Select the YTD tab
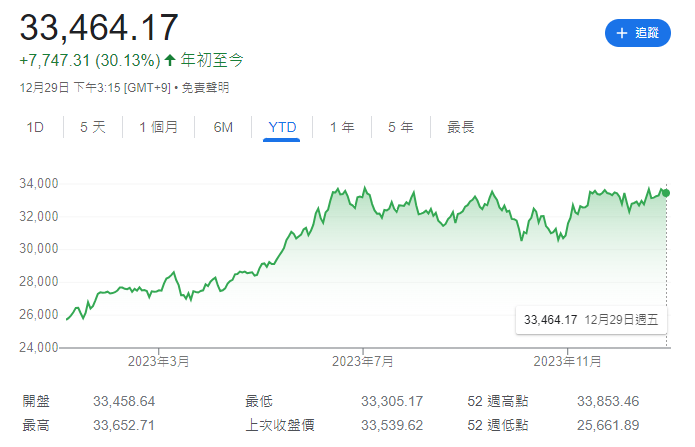 pyautogui.click(x=282, y=127)
